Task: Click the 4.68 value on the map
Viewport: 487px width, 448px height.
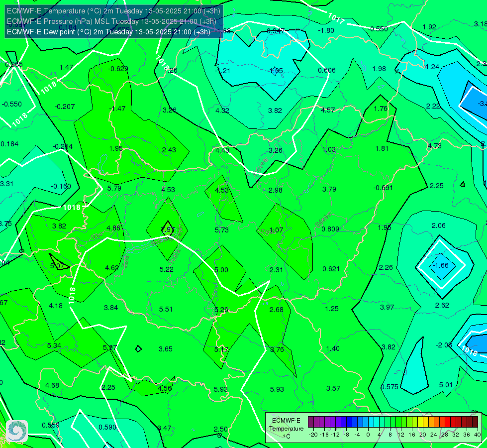Action: 52,385
